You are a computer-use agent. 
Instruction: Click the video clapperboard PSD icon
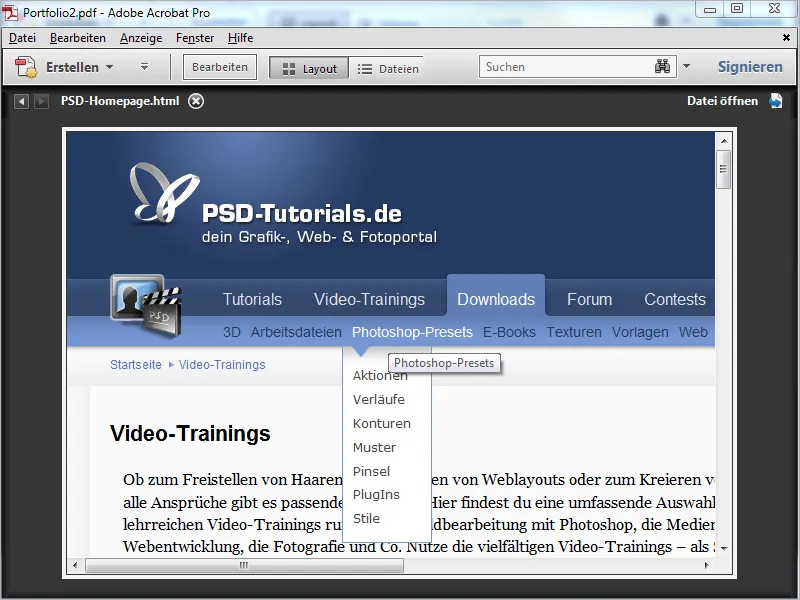pos(146,305)
